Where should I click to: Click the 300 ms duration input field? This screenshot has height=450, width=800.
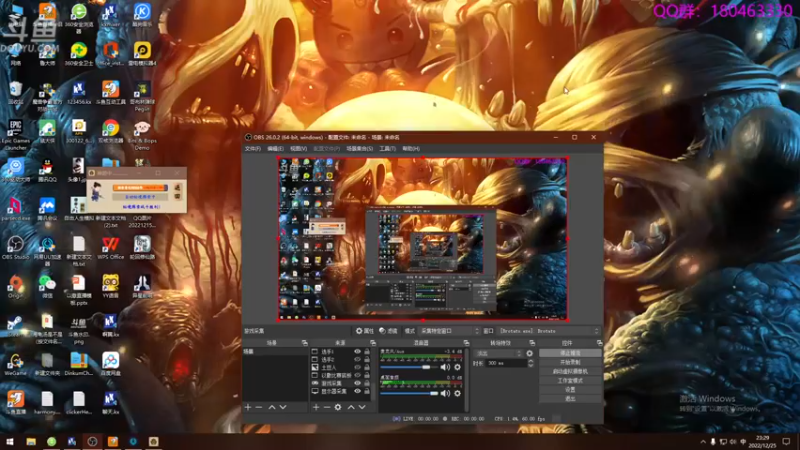(506, 363)
